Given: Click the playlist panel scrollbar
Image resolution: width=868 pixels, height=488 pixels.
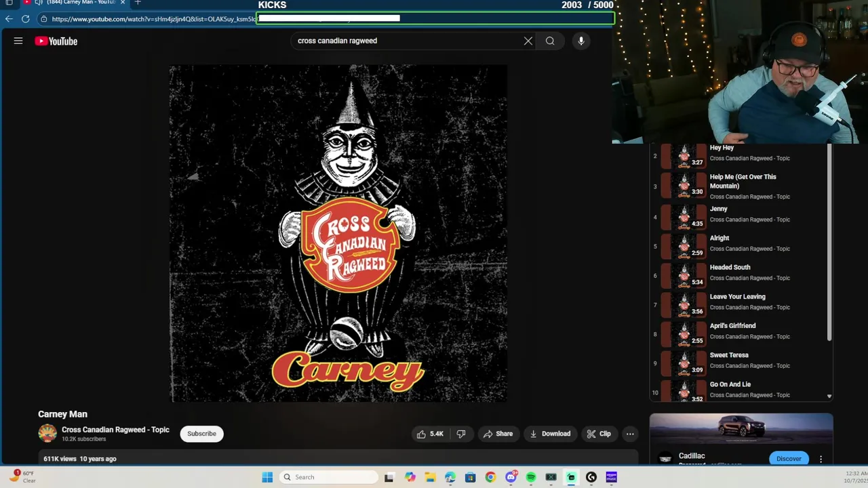Looking at the screenshot, I should [829, 242].
